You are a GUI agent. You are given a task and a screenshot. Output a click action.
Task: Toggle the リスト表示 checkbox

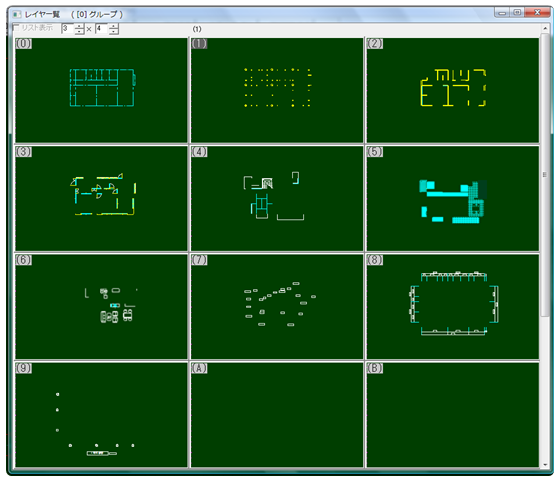click(16, 27)
